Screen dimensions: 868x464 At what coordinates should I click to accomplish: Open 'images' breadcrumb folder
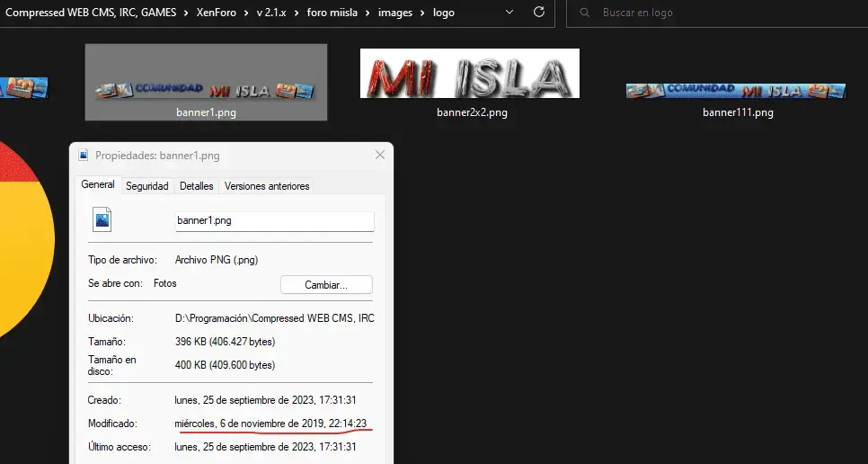395,13
